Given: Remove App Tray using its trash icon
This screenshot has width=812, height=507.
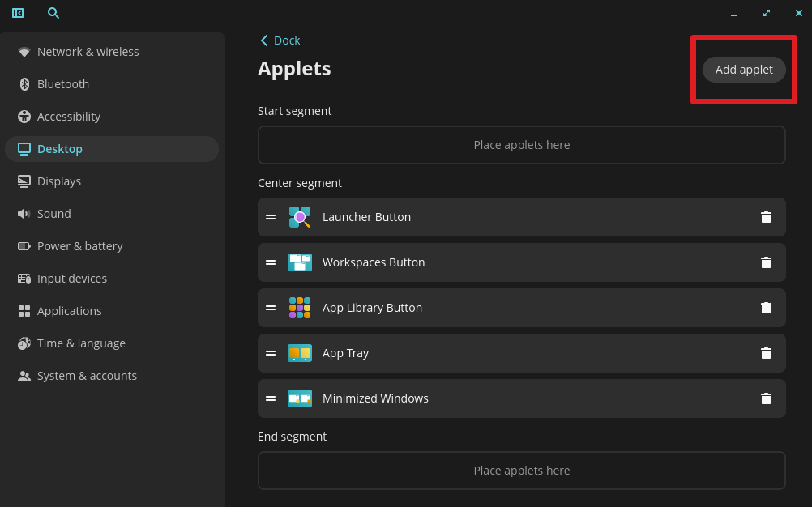Looking at the screenshot, I should click(x=766, y=353).
